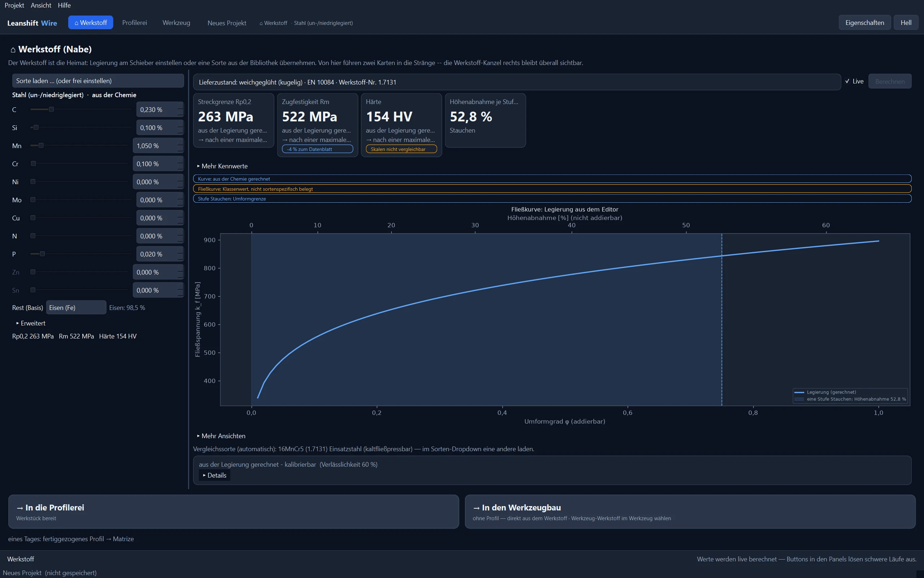This screenshot has height=578, width=924.
Task: Click the Zn value field 0,000 %
Action: (158, 272)
